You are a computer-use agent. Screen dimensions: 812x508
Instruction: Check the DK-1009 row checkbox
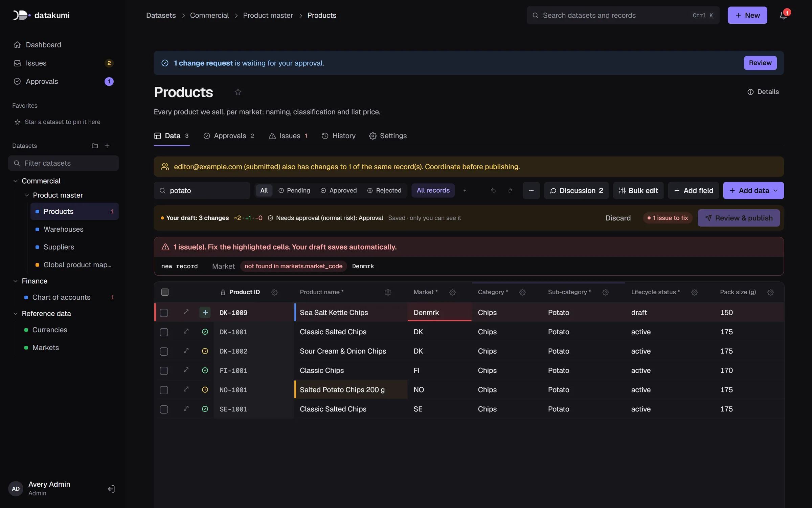coord(164,313)
